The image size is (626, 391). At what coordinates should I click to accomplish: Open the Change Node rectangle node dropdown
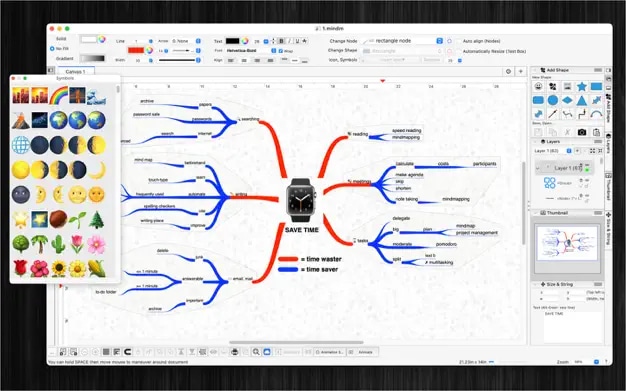click(403, 41)
